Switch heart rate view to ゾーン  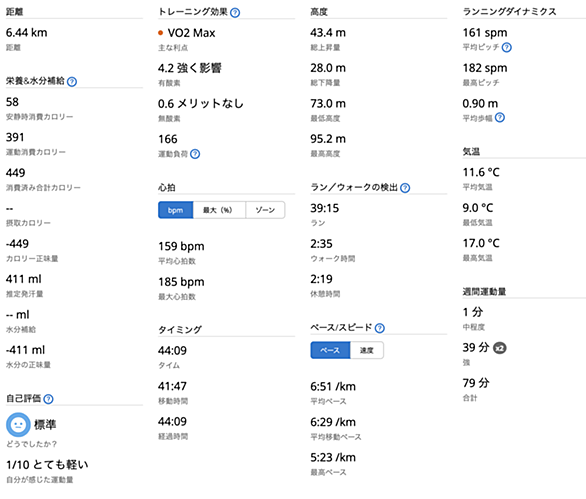pos(265,210)
